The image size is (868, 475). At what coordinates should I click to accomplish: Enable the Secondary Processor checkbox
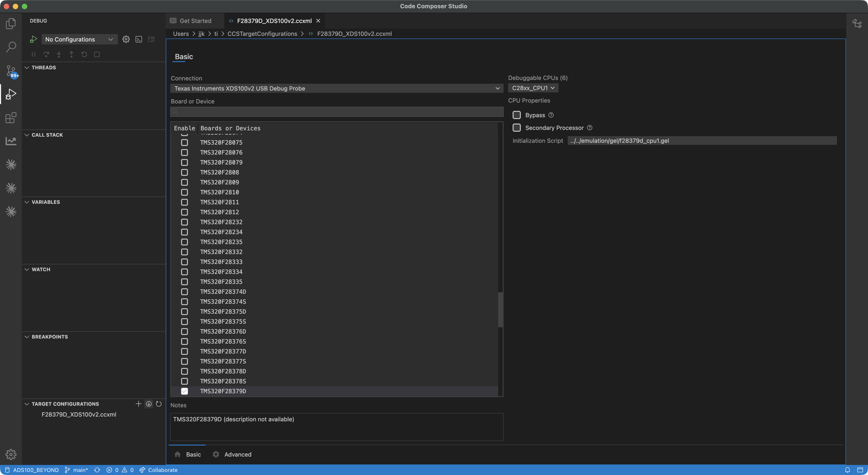[x=517, y=128]
